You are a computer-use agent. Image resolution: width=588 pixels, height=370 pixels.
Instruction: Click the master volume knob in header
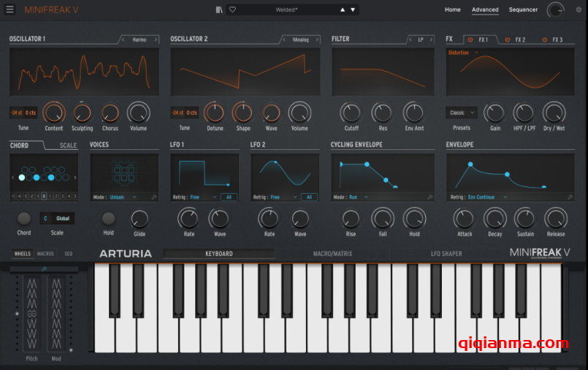click(x=555, y=10)
